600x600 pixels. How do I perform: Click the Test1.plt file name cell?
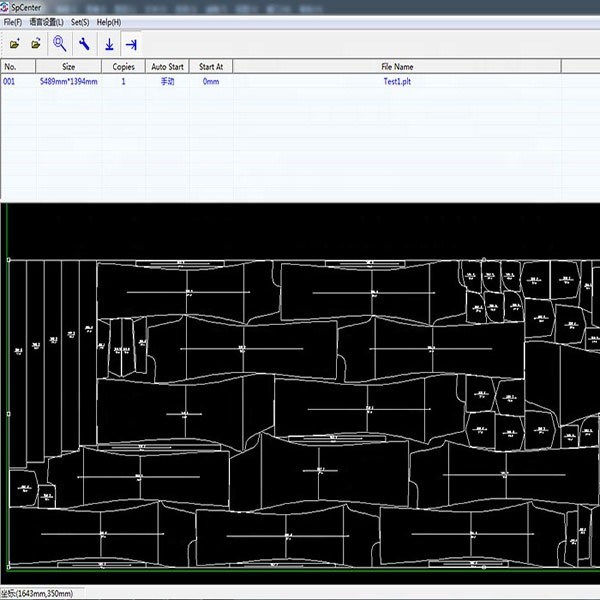coord(397,81)
